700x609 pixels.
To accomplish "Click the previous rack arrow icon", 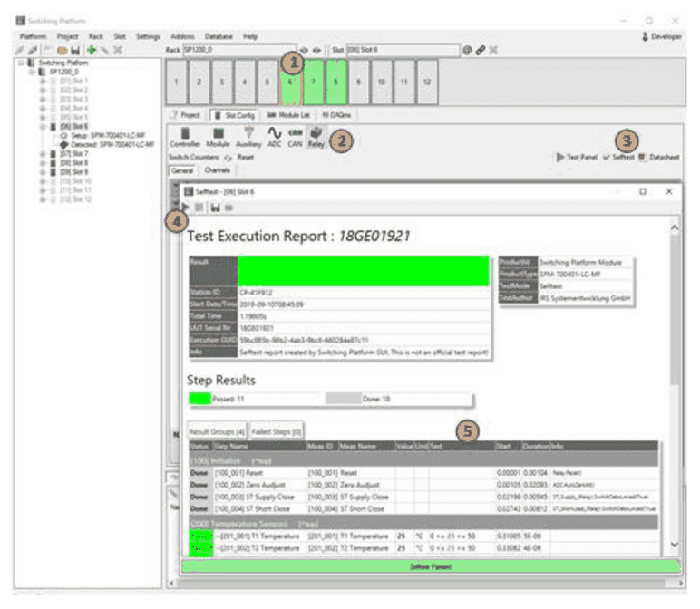I will (304, 50).
